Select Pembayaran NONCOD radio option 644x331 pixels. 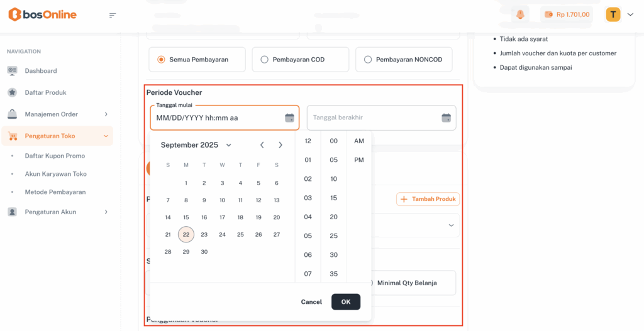368,60
